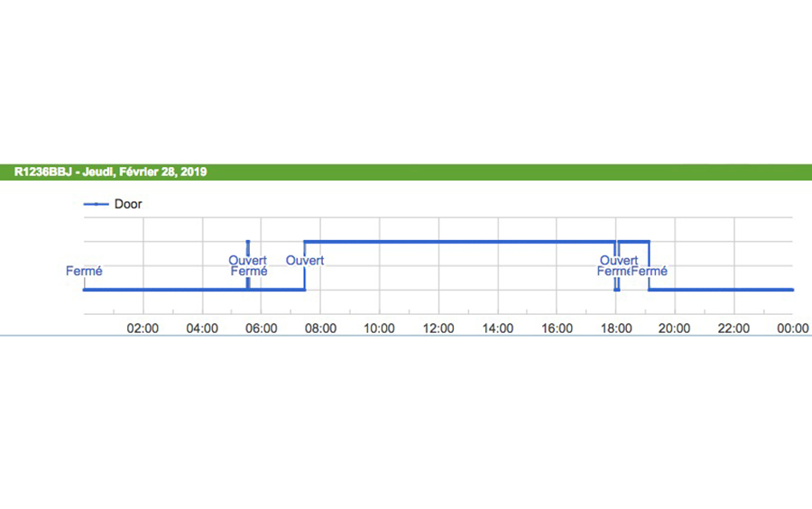Click the 20:00 time axis label
Image resolution: width=812 pixels, height=509 pixels.
point(675,329)
